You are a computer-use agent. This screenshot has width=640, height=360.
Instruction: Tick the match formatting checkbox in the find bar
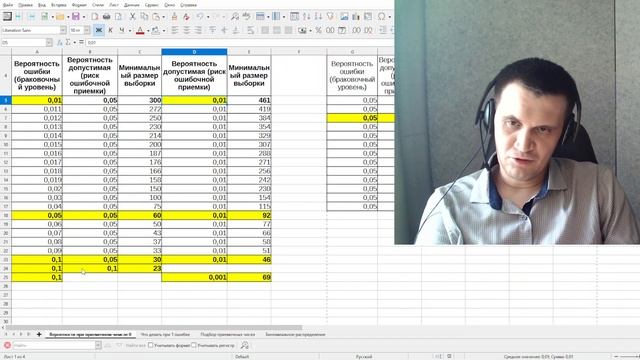point(151,345)
